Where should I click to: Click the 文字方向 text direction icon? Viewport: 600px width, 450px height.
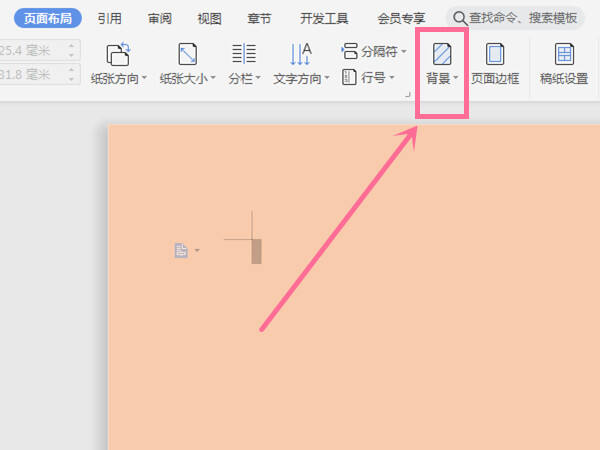tap(301, 54)
